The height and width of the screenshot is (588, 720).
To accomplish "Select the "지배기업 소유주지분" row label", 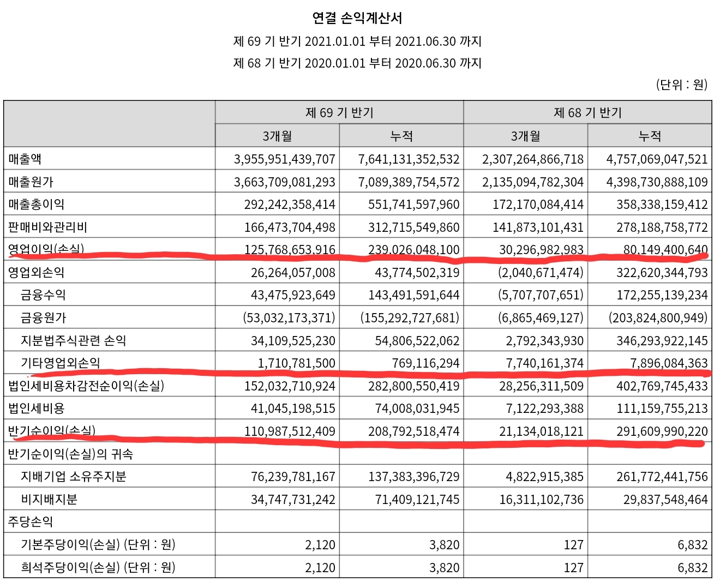I will coord(74,477).
